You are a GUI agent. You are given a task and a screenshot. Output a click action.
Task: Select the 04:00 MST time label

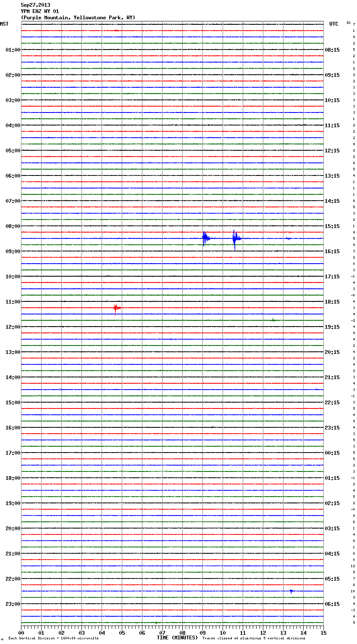[13, 126]
